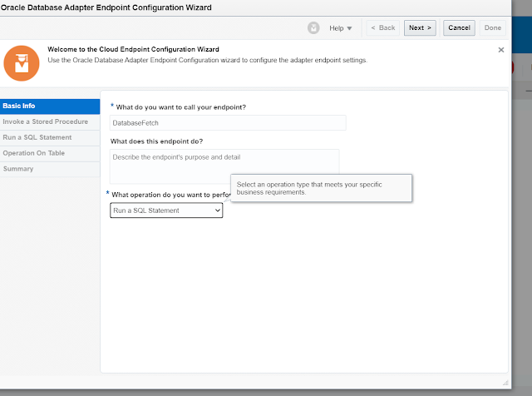The height and width of the screenshot is (396, 532).
Task: Select the Operation On Table step
Action: 50,153
